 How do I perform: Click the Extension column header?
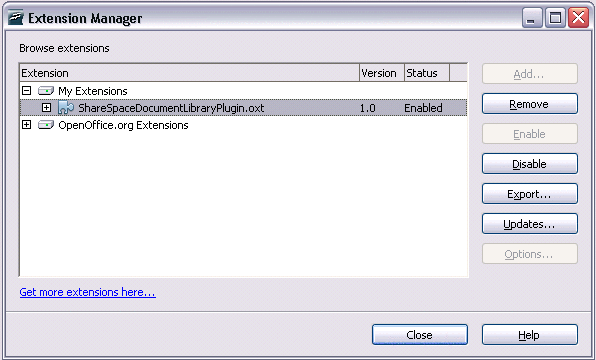(x=189, y=73)
